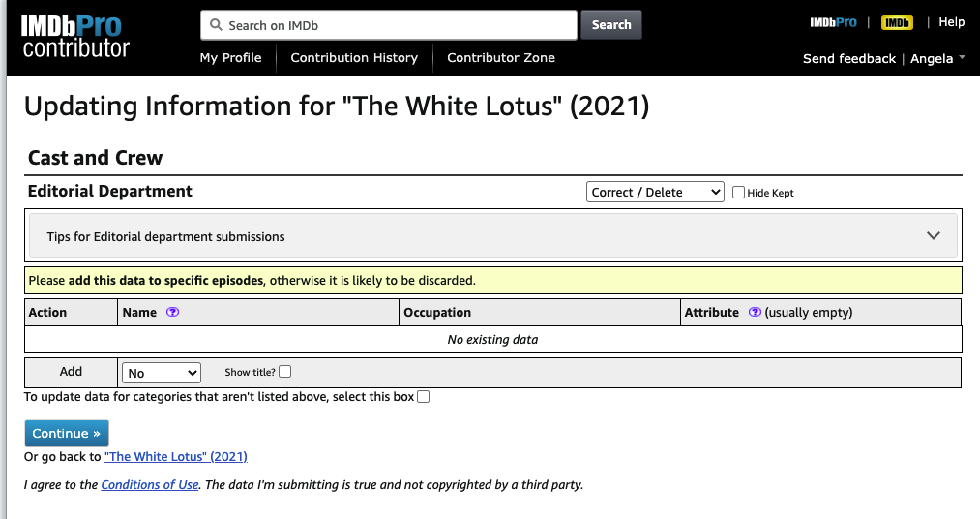Go to My Profile
This screenshot has width=980, height=519.
[x=230, y=58]
